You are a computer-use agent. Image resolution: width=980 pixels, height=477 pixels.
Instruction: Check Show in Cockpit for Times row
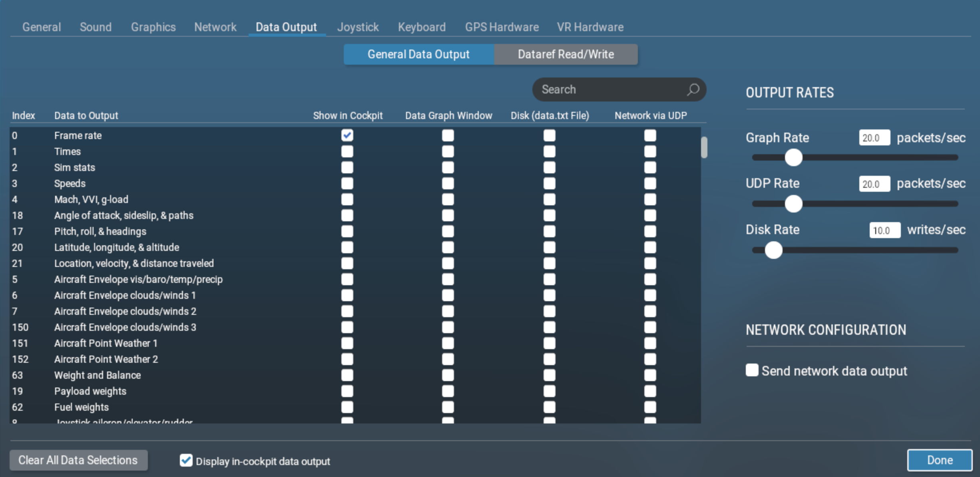(x=347, y=151)
